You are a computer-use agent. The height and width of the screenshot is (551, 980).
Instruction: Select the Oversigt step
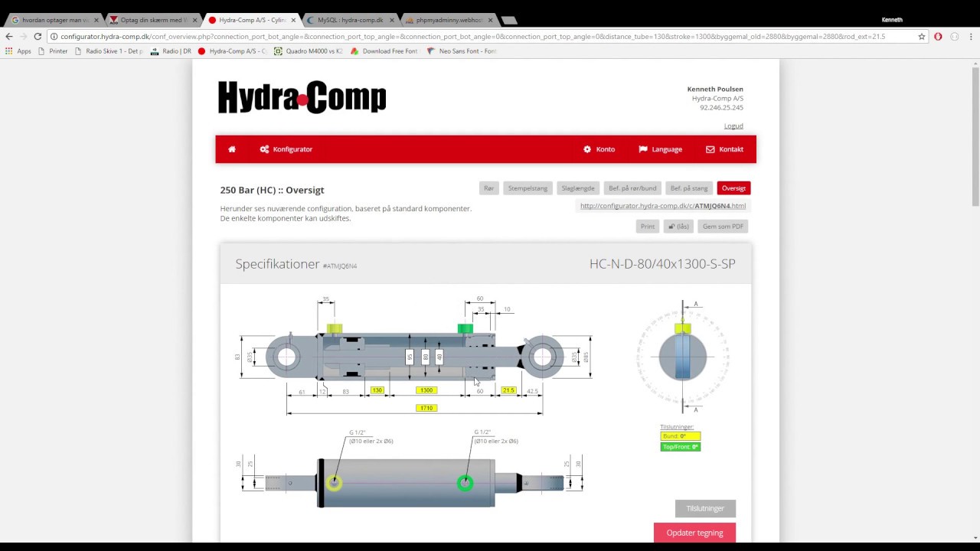tap(733, 188)
